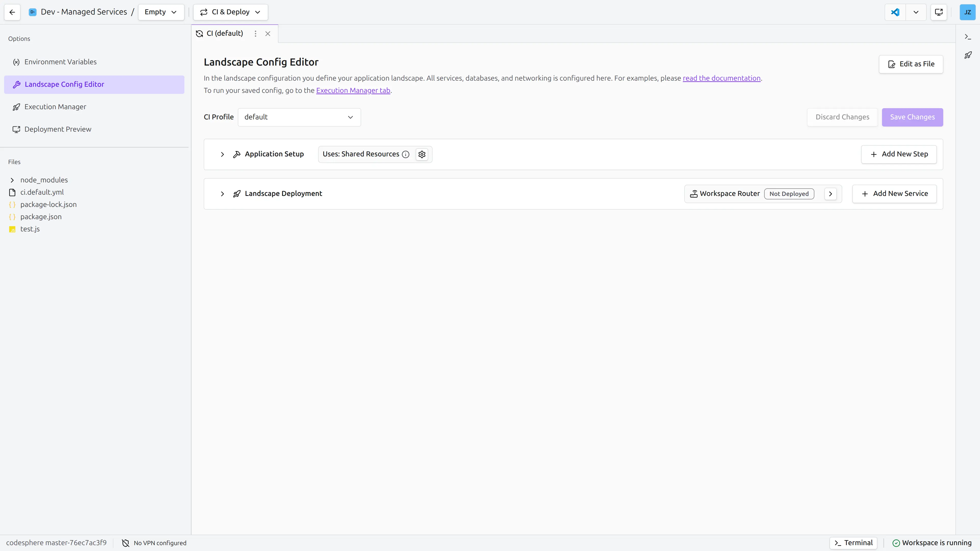Select Execution Manager in sidebar
Screen dimensions: 980x551
pos(55,107)
